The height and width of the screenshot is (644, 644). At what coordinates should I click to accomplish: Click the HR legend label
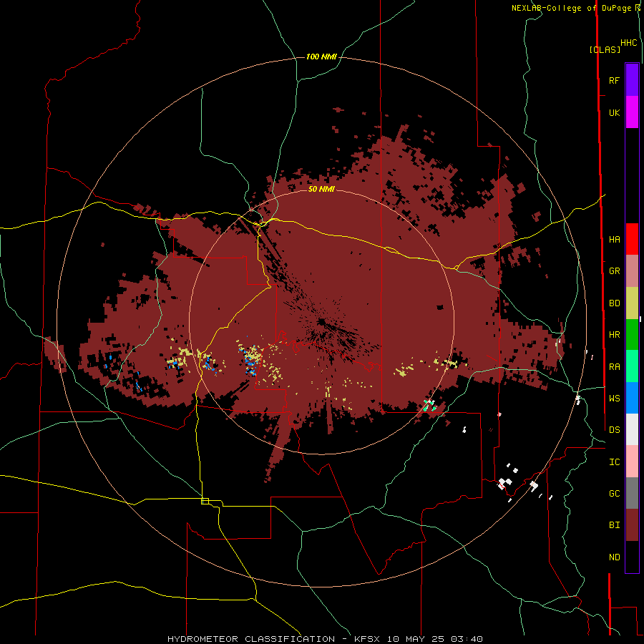click(615, 335)
